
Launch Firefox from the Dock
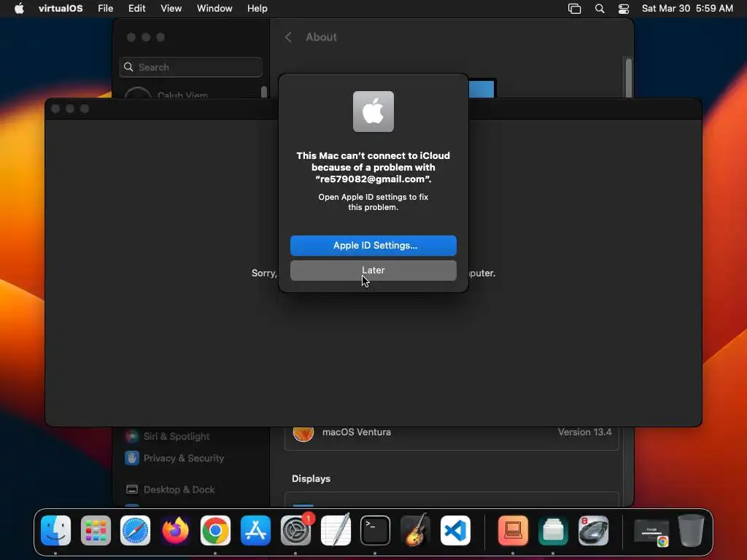click(175, 531)
